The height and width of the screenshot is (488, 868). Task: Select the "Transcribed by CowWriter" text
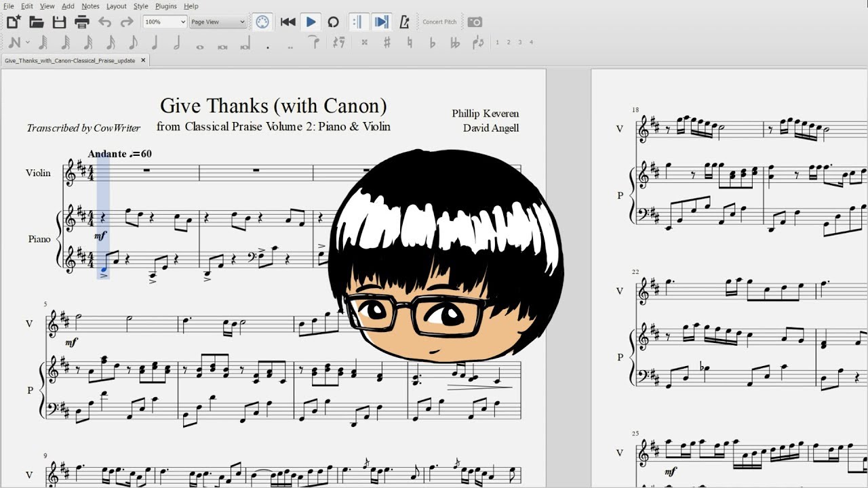tap(83, 128)
